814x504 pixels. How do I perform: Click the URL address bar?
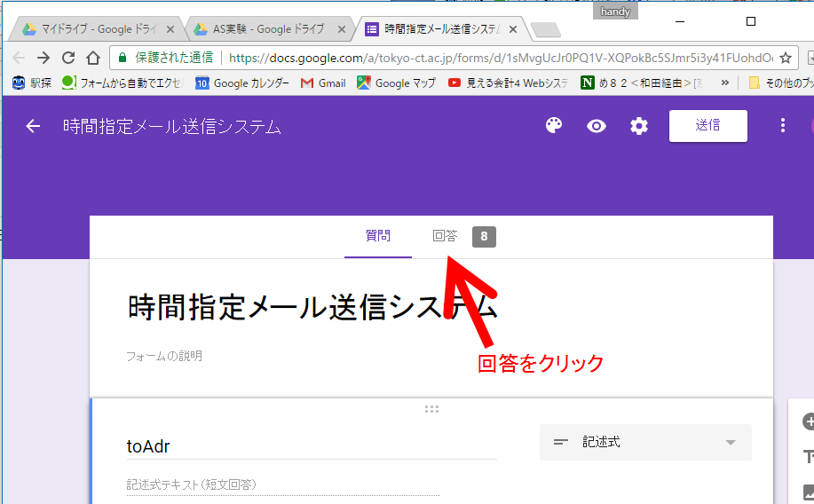452,58
